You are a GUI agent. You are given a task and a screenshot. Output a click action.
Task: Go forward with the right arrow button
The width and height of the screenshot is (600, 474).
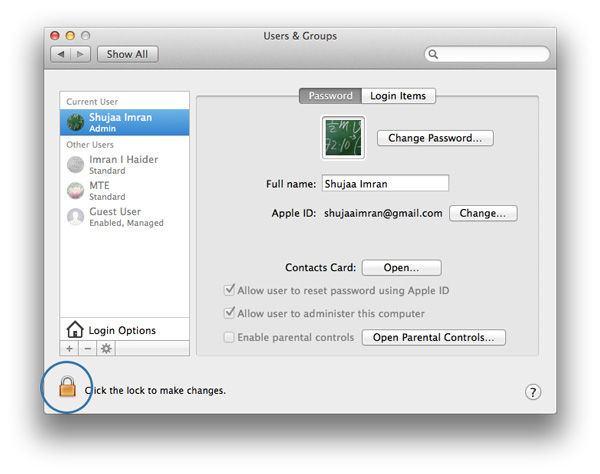(80, 54)
